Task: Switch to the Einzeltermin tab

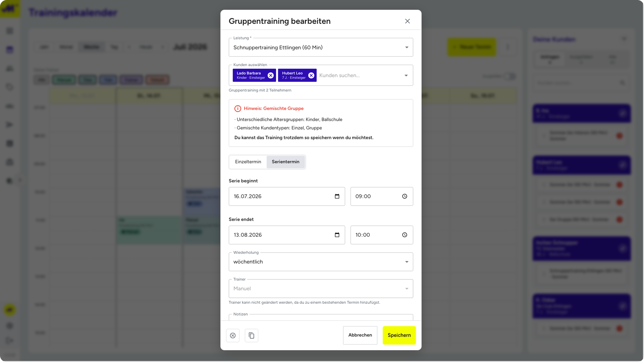Action: click(x=248, y=162)
